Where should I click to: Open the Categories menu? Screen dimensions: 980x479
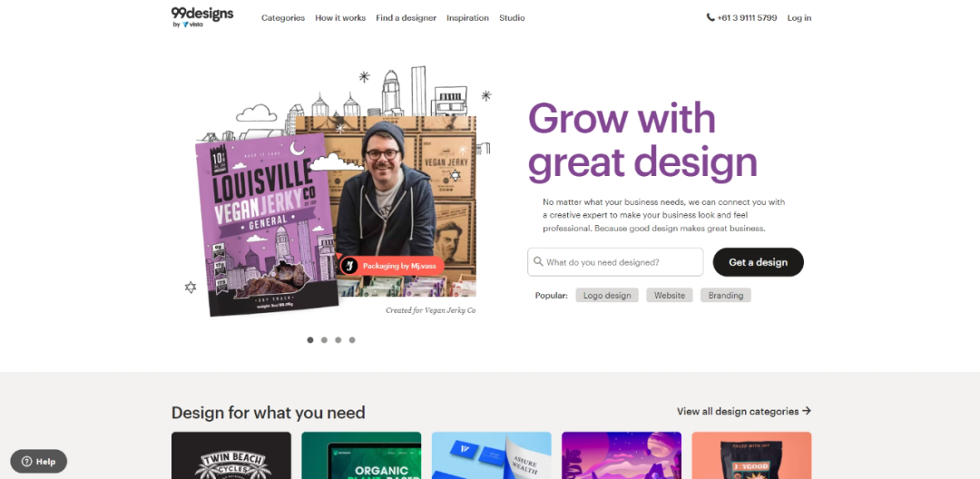(x=283, y=18)
